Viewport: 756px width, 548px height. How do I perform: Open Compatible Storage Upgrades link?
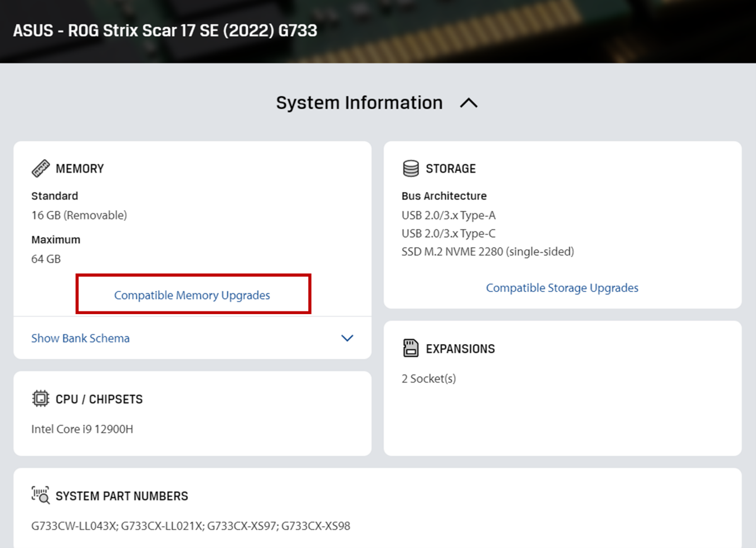click(562, 288)
